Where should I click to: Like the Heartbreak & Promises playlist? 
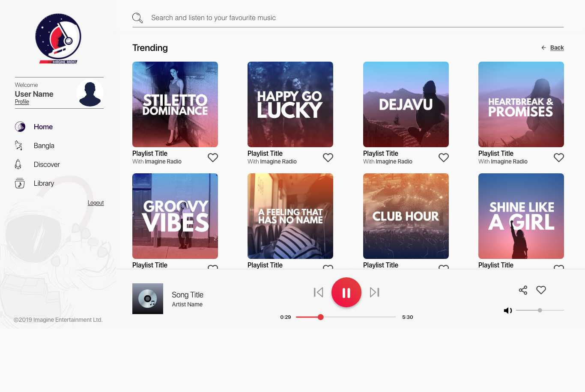pyautogui.click(x=559, y=157)
